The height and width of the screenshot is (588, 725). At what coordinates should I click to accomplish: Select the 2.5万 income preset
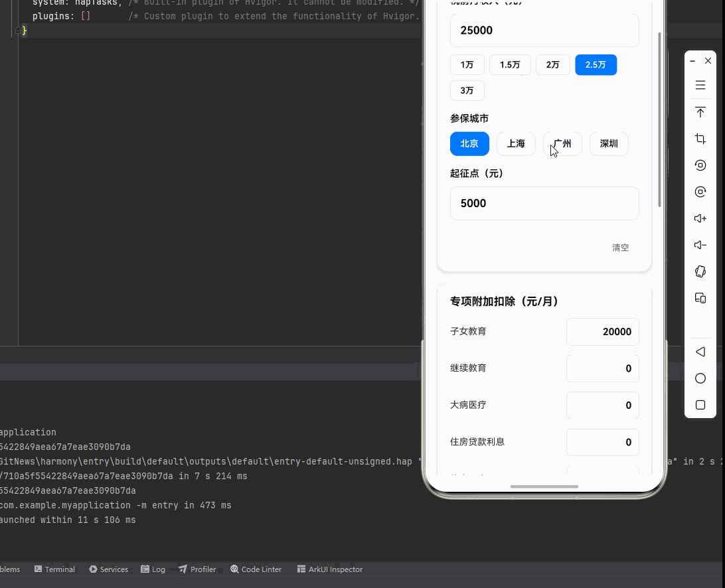(596, 65)
